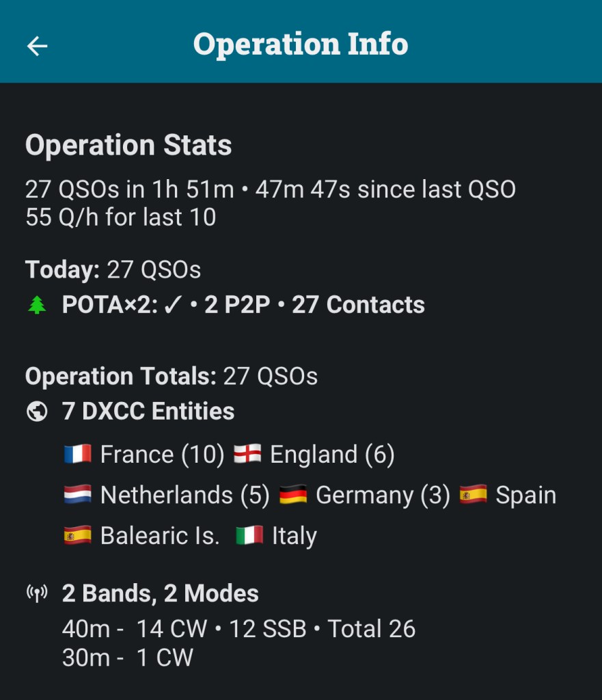Screen dimensions: 602x700
Task: Click the Italy flag icon
Action: [x=249, y=535]
